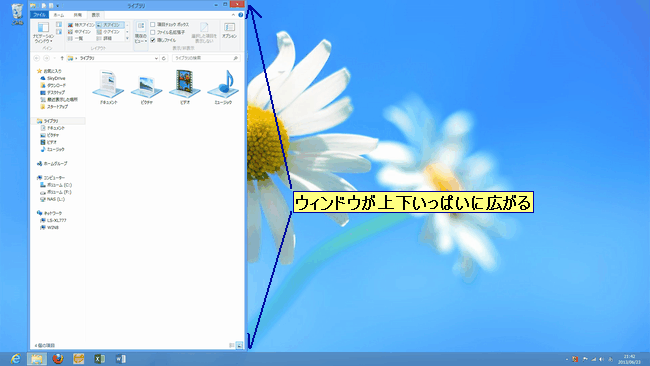The height and width of the screenshot is (366, 650).
Task: Open Excel from taskbar
Action: click(x=99, y=359)
